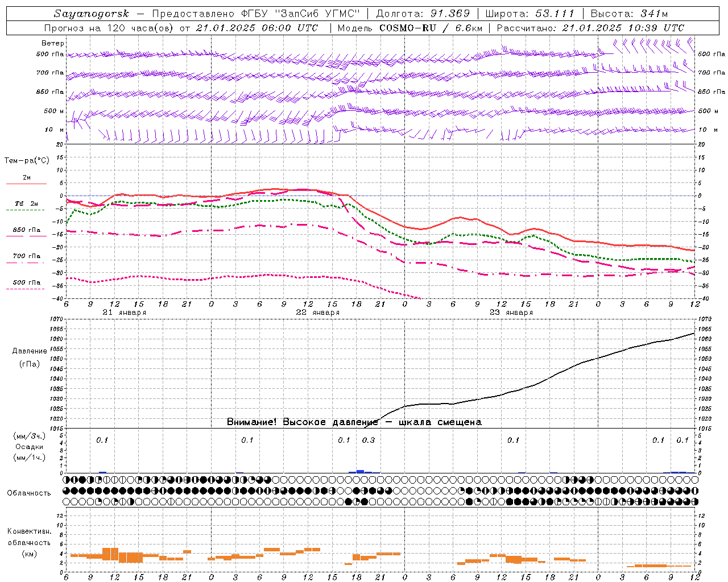This screenshot has width=728, height=582.
Task: Click blue precipitation bar under 0.3 value
Action: click(x=360, y=471)
